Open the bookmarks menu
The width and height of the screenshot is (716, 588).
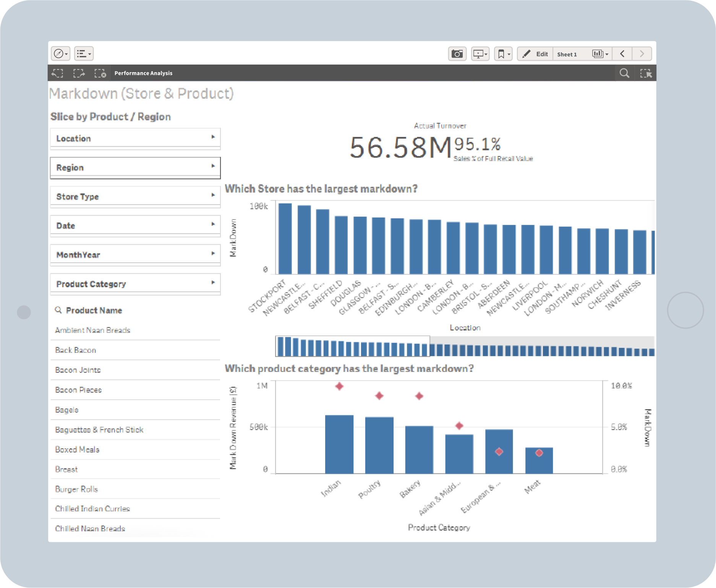(x=503, y=54)
